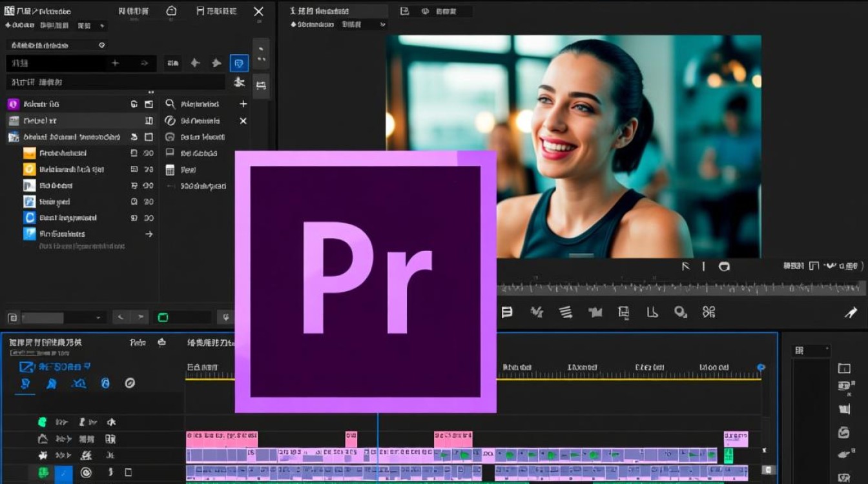Click the woman's video preview frame
The width and height of the screenshot is (868, 484).
[573, 146]
